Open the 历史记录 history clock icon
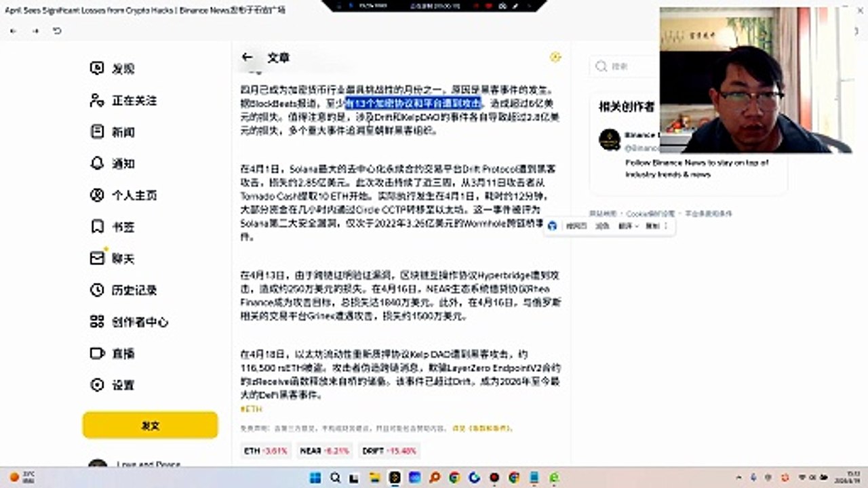Viewport: 868px width, 488px height. coord(97,290)
